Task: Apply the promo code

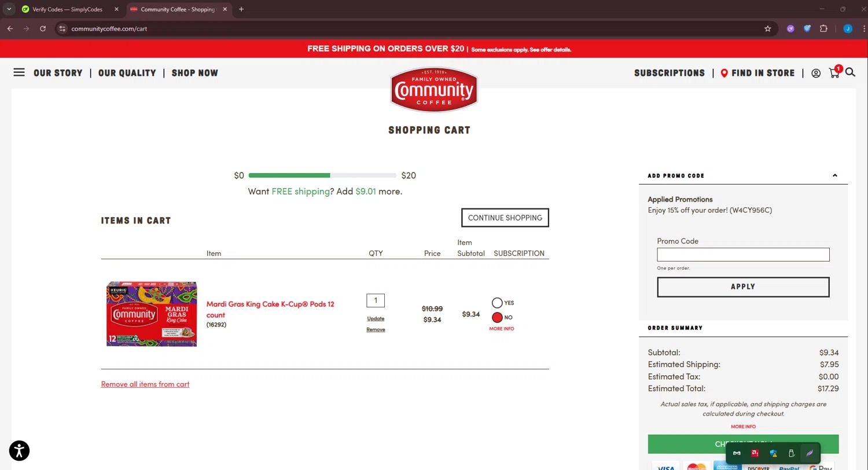Action: 743,287
